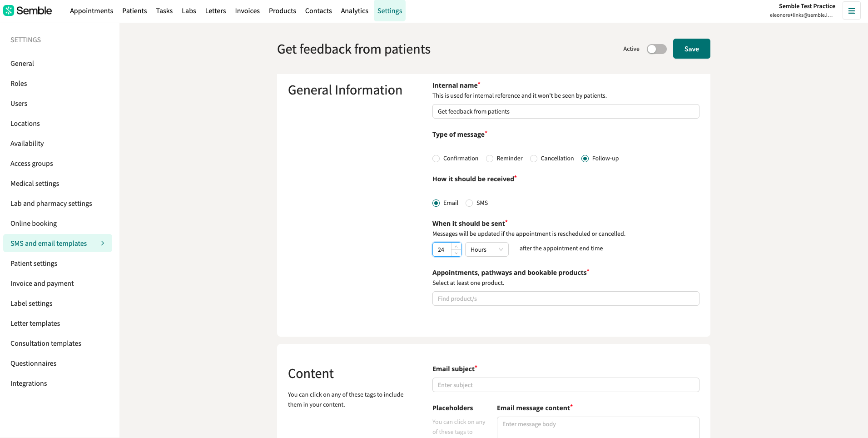
Task: Open the Appointments menu
Action: [x=91, y=11]
